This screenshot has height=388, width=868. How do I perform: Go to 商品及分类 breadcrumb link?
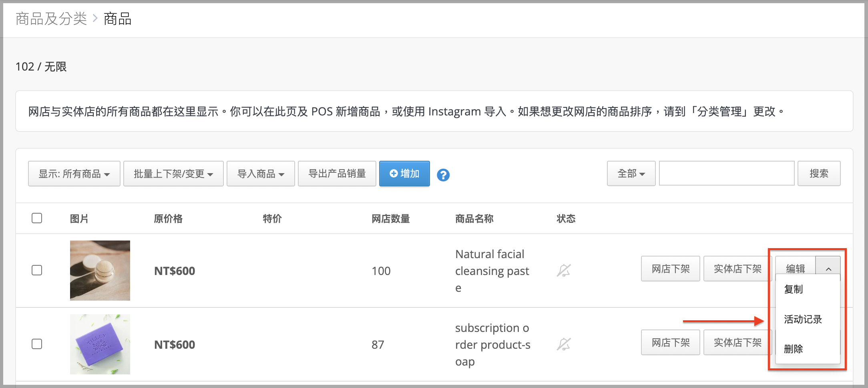51,19
